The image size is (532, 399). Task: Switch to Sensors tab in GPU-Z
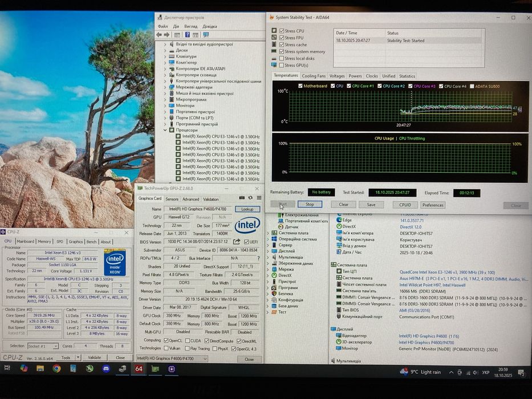pos(172,199)
